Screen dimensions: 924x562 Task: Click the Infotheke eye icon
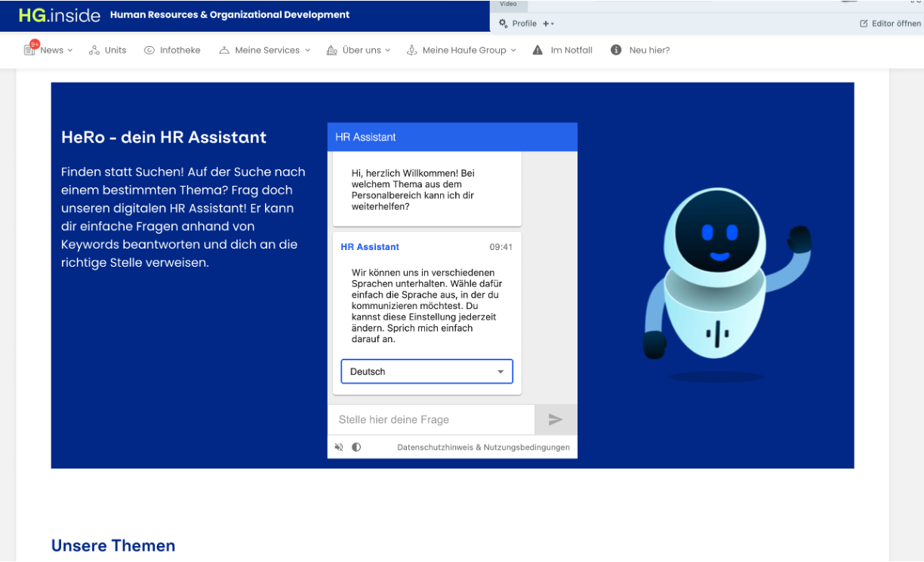pos(149,51)
